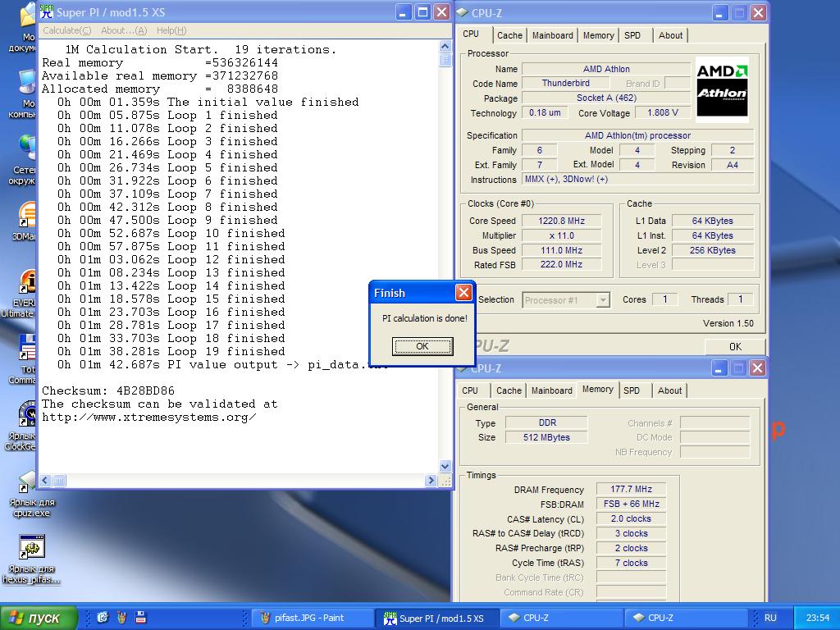Click Loop 19 finished line
The height and width of the screenshot is (630, 840).
click(171, 351)
